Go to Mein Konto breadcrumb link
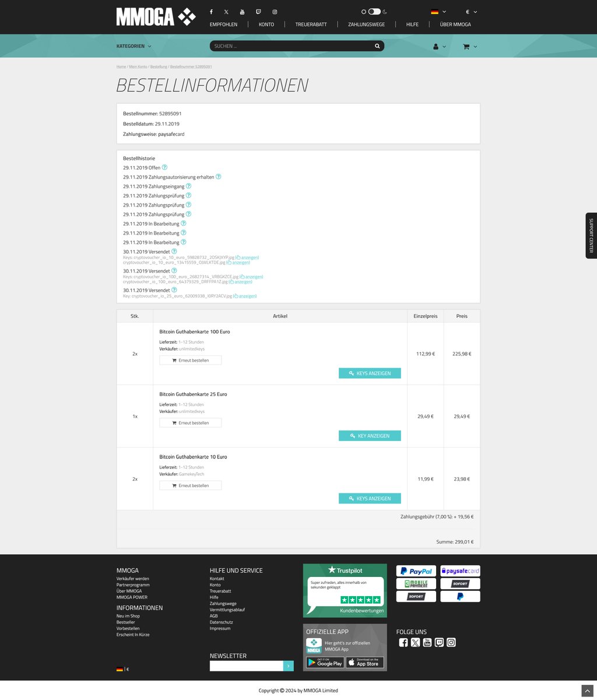597x700 pixels. [x=138, y=66]
